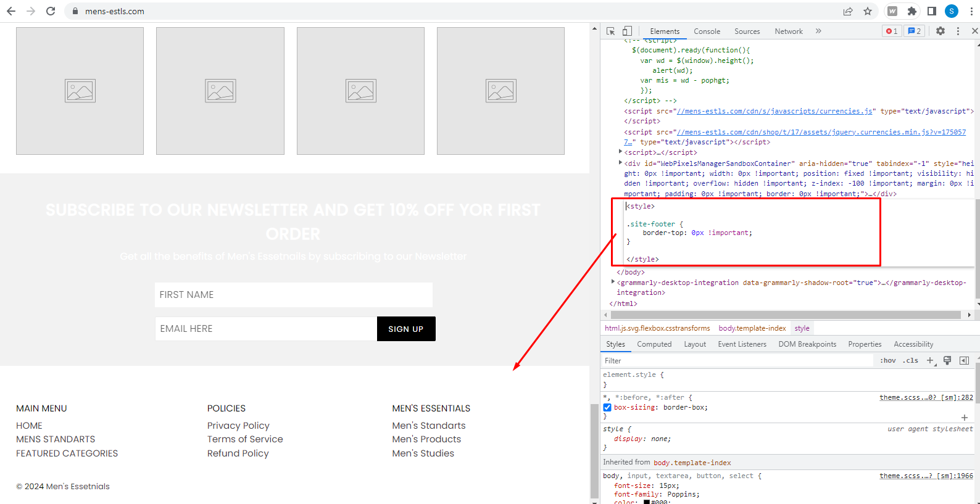Toggle the .cls class editor
The height and width of the screenshot is (504, 980).
[911, 360]
